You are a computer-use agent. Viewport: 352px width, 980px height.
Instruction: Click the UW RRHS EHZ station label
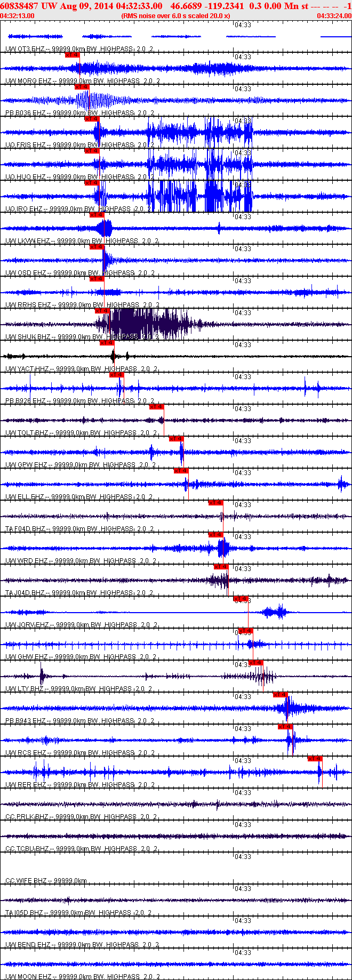click(x=28, y=304)
